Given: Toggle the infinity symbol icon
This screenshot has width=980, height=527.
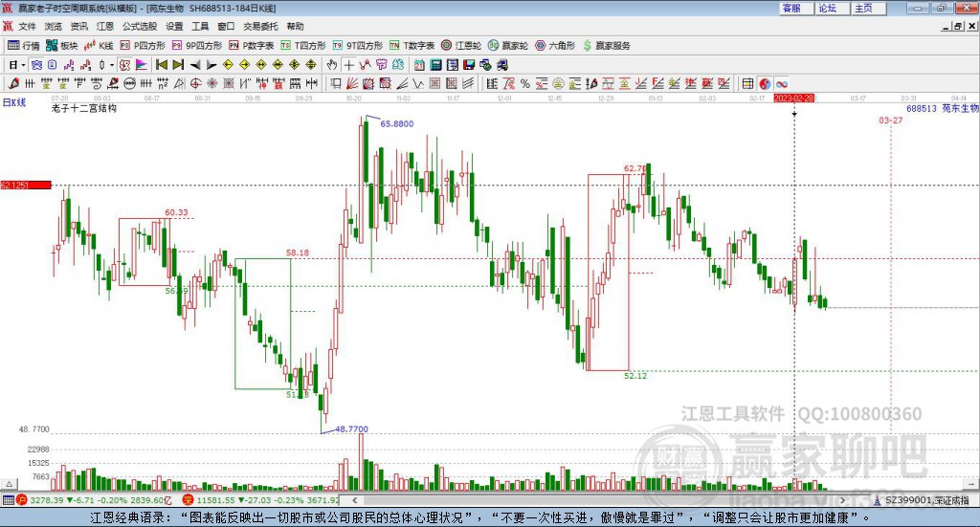Looking at the screenshot, I should tap(782, 83).
